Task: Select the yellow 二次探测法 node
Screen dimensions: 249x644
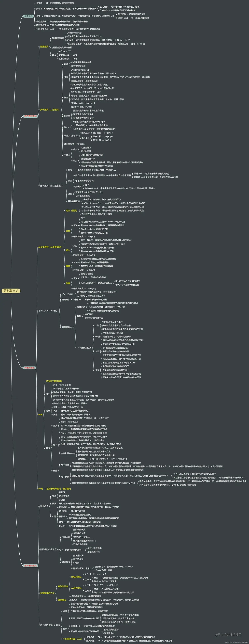Action: 76,588
